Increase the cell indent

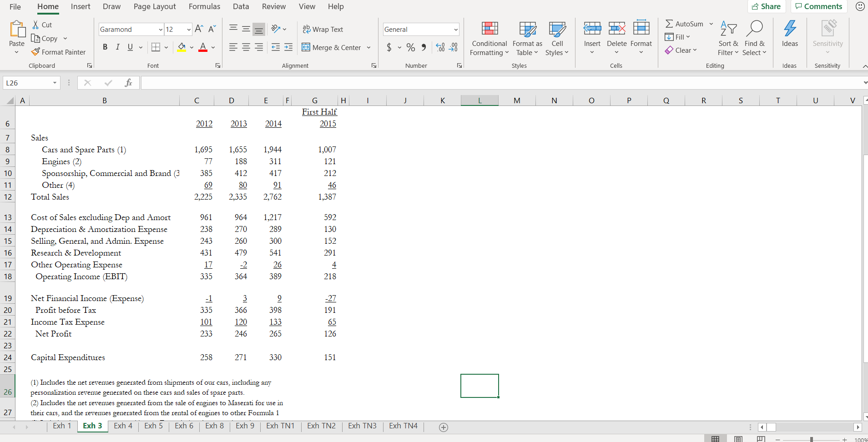(x=288, y=47)
